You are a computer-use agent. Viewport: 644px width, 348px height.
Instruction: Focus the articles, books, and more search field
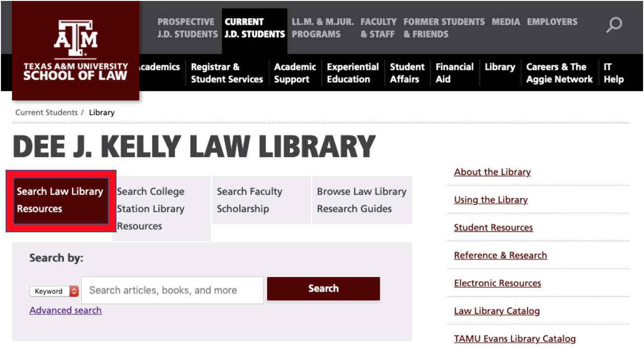coord(172,290)
